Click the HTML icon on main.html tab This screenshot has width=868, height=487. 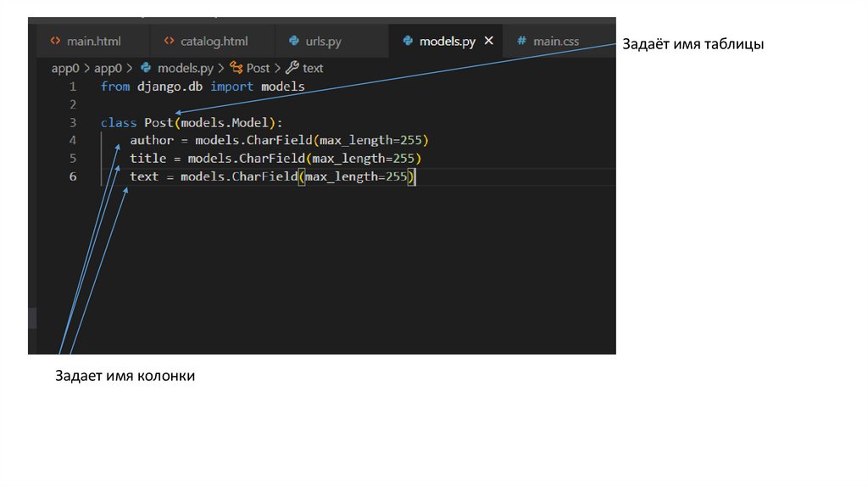click(55, 41)
